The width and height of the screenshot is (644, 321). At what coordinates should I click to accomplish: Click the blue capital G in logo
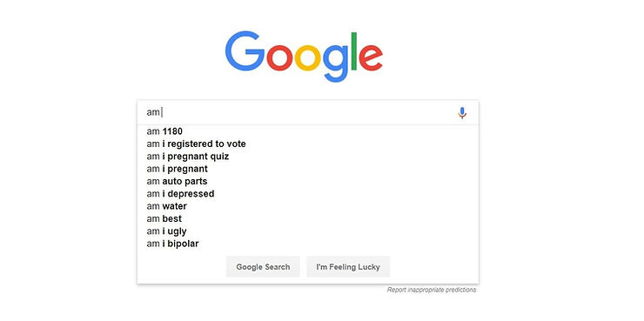coord(245,51)
